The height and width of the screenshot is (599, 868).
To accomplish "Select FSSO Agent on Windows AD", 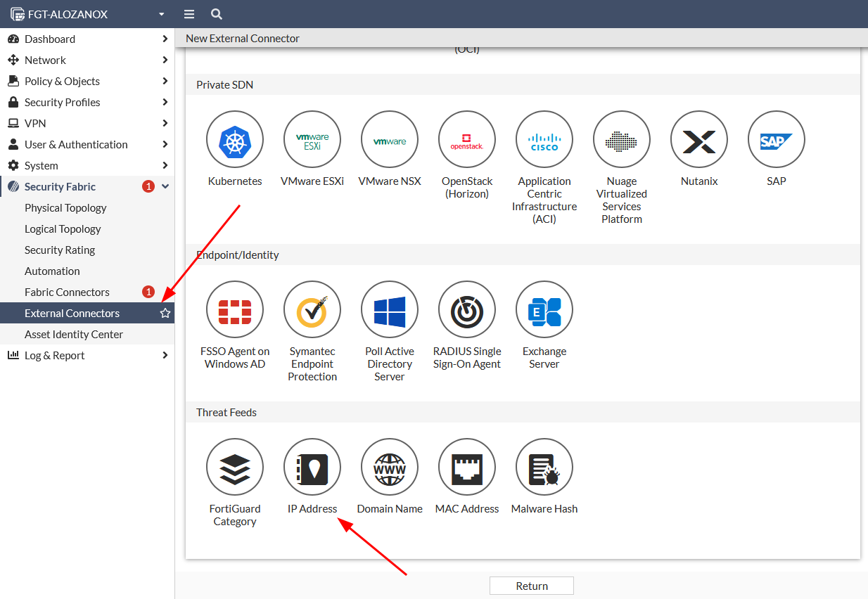I will 234,310.
